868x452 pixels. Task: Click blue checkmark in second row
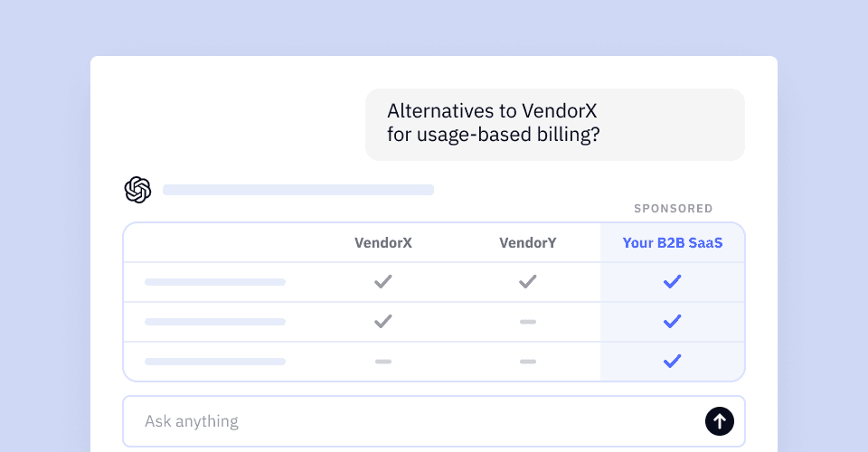(x=672, y=322)
